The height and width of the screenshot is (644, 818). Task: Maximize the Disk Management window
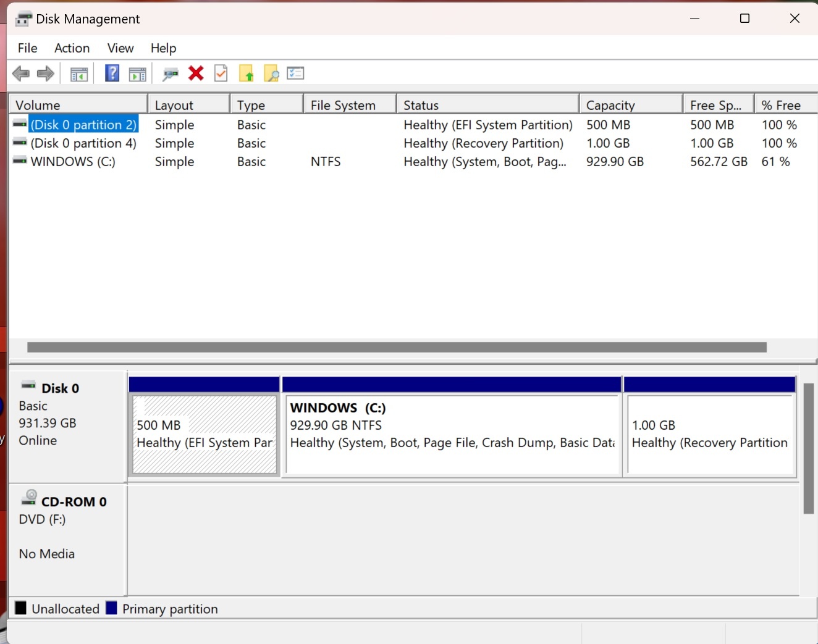(744, 19)
